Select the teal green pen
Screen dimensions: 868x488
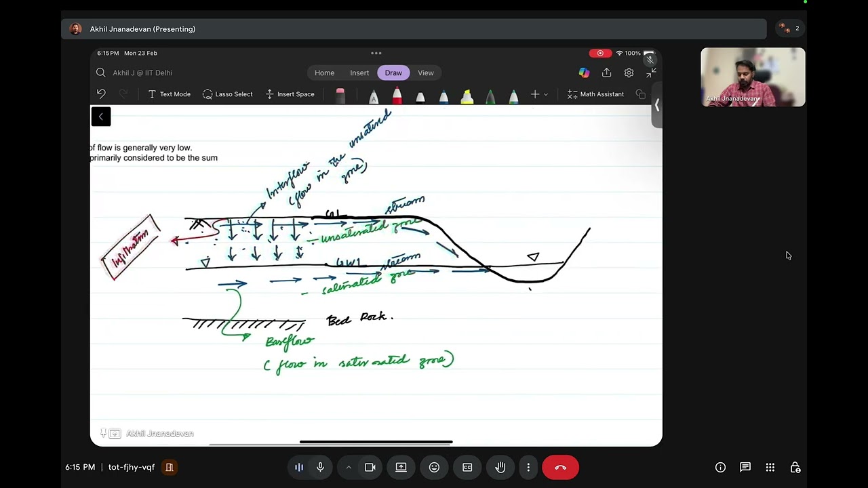click(513, 96)
